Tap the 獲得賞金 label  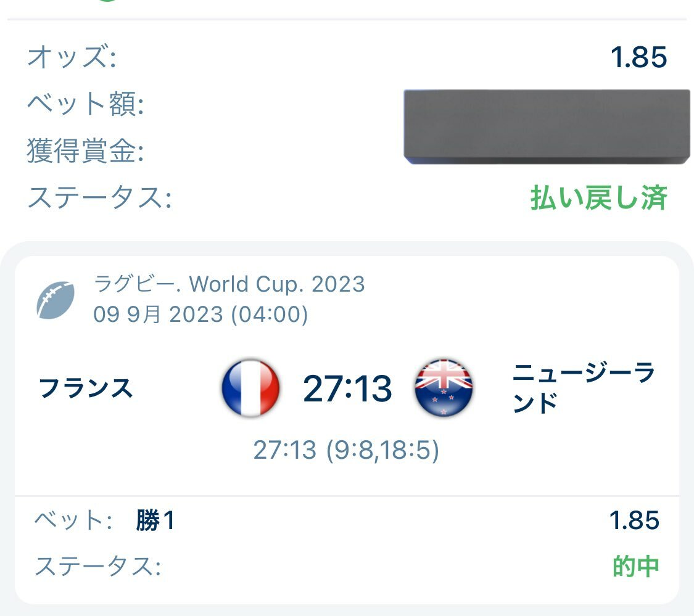coord(85,150)
